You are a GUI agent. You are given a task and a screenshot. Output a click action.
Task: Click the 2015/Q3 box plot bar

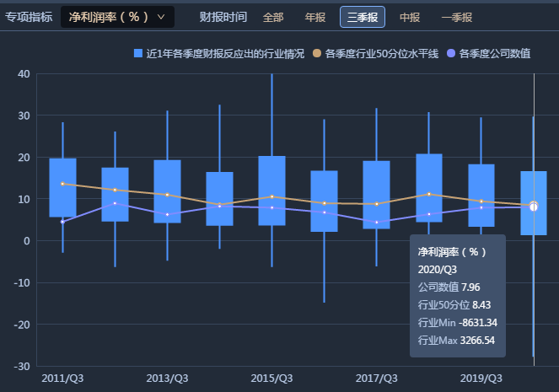coord(271,191)
